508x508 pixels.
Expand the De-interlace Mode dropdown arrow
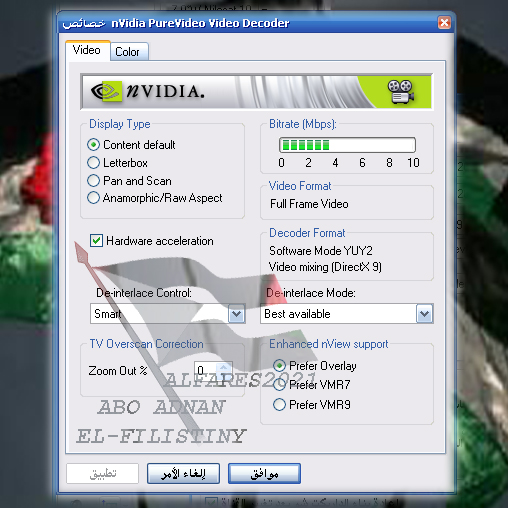click(424, 314)
